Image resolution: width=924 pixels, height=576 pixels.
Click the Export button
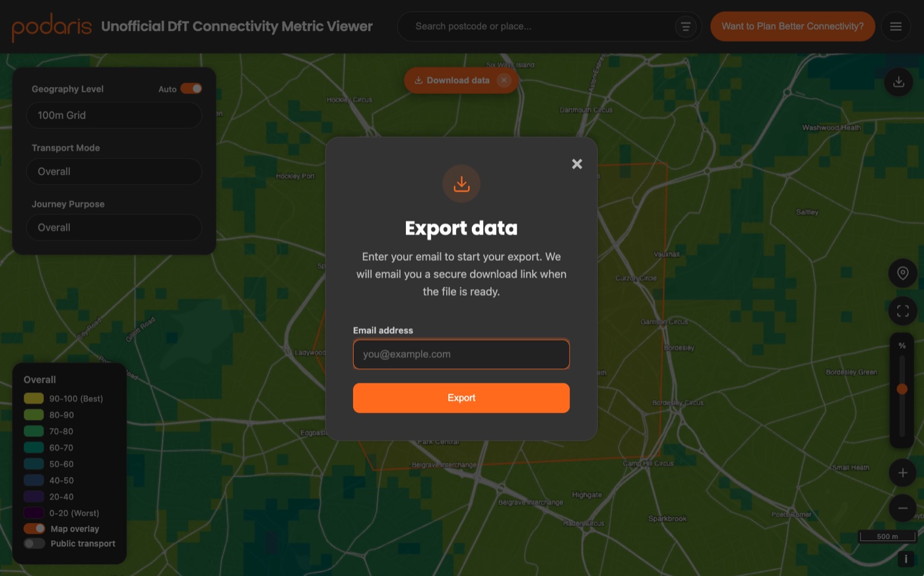coord(461,398)
